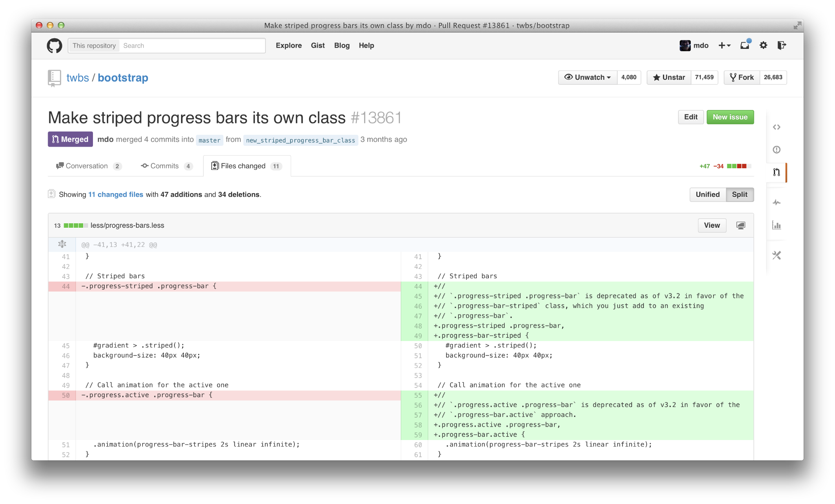The width and height of the screenshot is (835, 504).
Task: Click the less/progress-bars.less file name
Action: coord(127,226)
